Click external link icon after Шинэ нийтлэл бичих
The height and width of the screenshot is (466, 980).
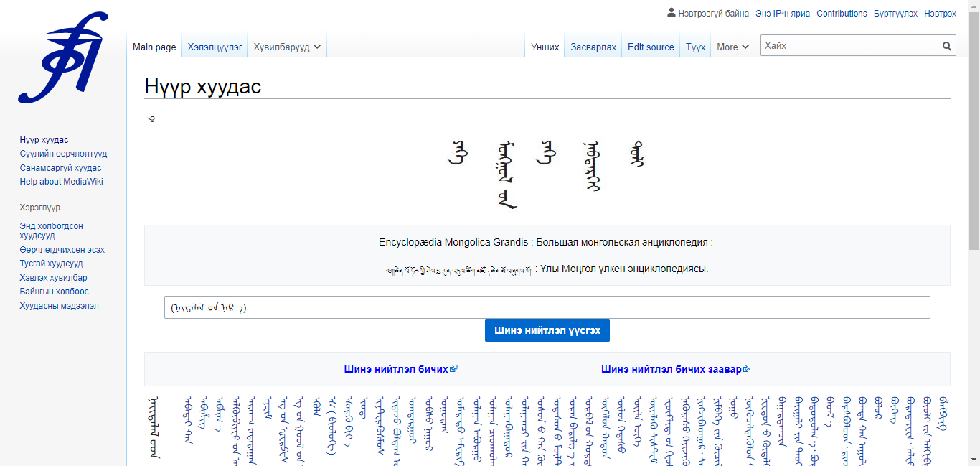[453, 369]
